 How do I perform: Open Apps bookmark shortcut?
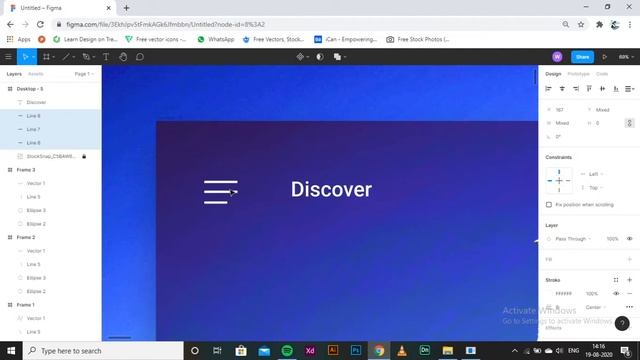[18, 39]
